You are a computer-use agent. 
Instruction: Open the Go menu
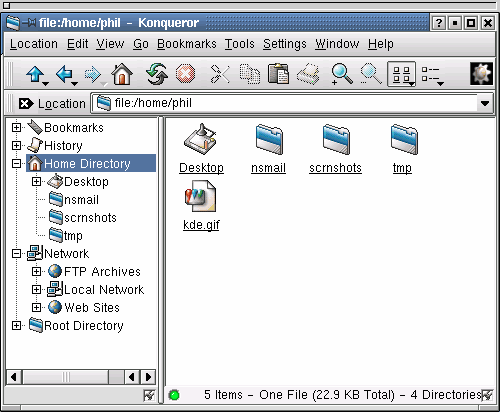pos(141,44)
